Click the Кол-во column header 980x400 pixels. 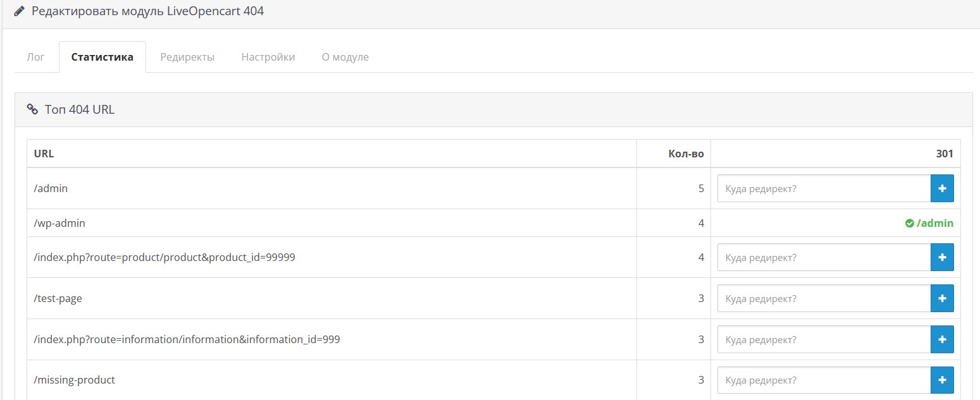click(686, 154)
